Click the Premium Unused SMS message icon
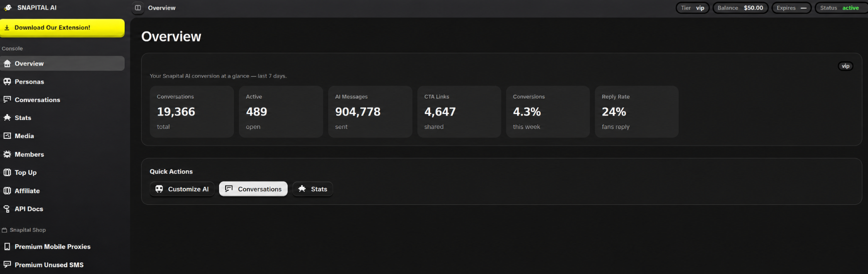 point(7,264)
